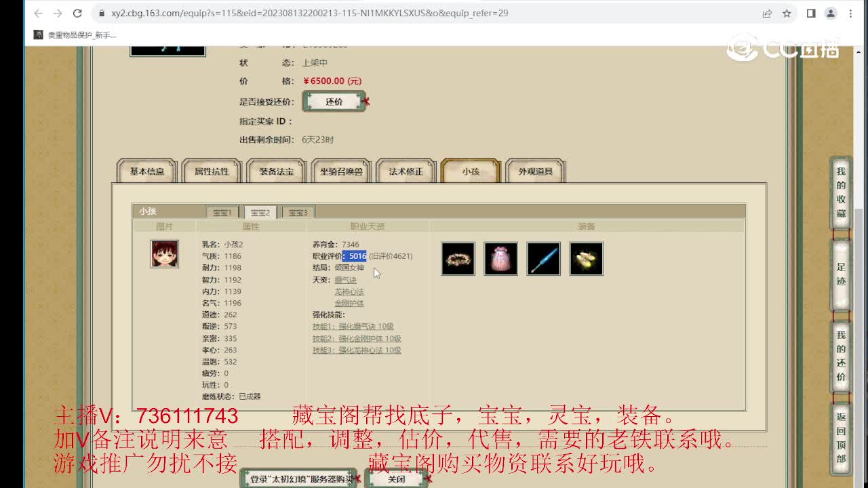This screenshot has height=488, width=868.
Task: Open the 属性抗性 tab
Action: 212,171
